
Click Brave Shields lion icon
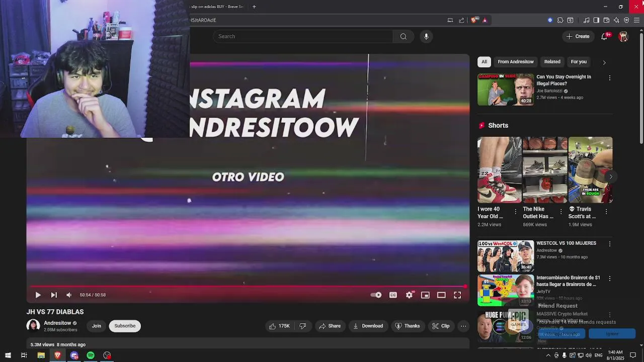pyautogui.click(x=474, y=20)
